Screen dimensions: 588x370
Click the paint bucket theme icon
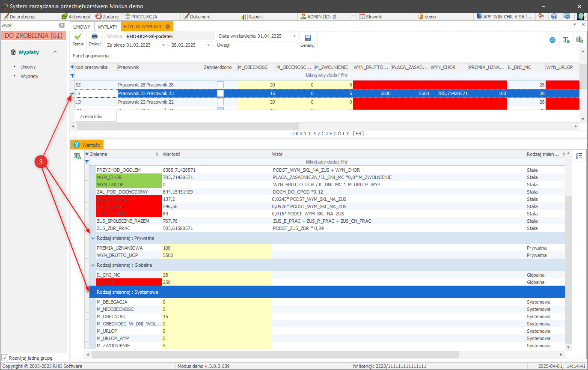pos(541,17)
